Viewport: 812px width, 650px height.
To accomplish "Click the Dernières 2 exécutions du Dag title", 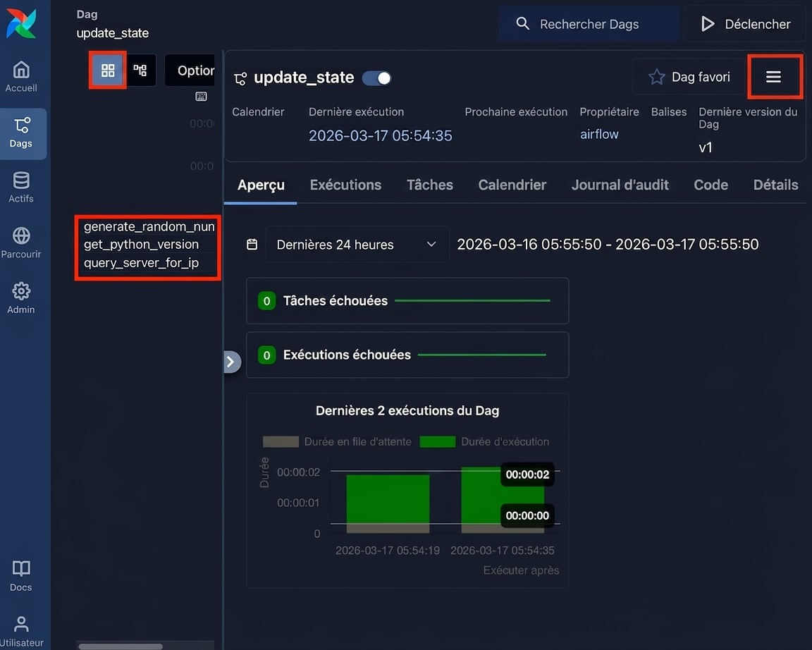I will click(407, 411).
